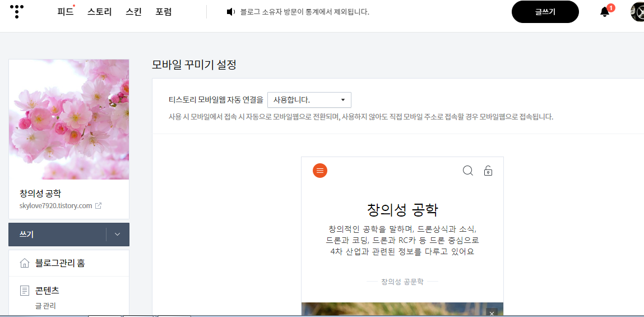Screen dimensions: 644x317
Task: Click the 창의성 공문학 category label in preview
Action: 402,282
